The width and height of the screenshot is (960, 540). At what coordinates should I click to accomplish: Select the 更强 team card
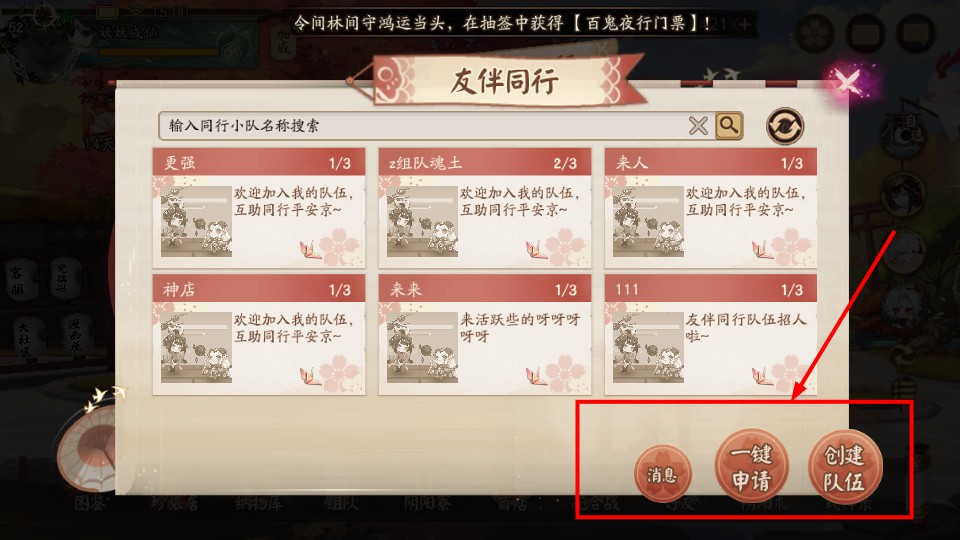(259, 208)
